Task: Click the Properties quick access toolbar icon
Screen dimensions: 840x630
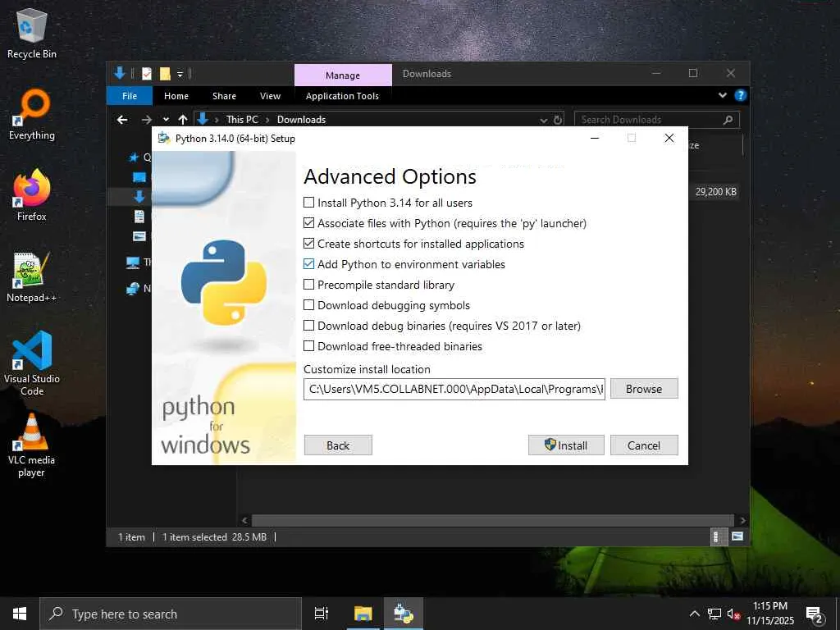Action: pyautogui.click(x=147, y=73)
